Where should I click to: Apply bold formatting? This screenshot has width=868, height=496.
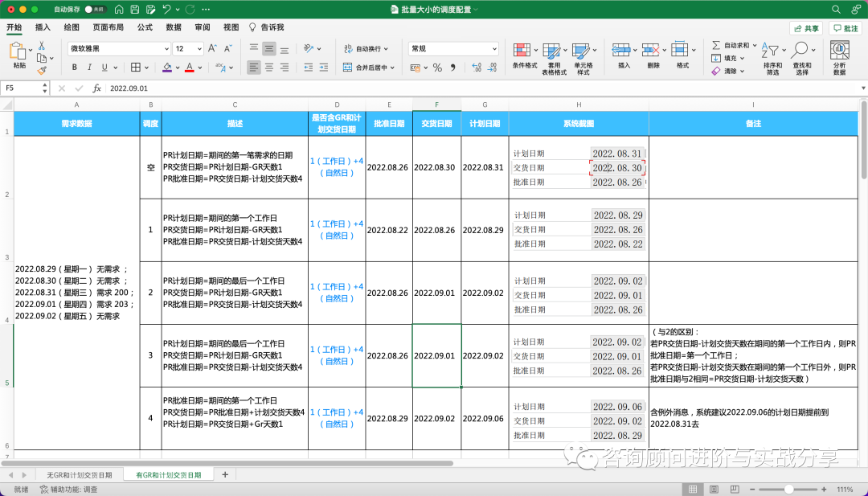74,68
